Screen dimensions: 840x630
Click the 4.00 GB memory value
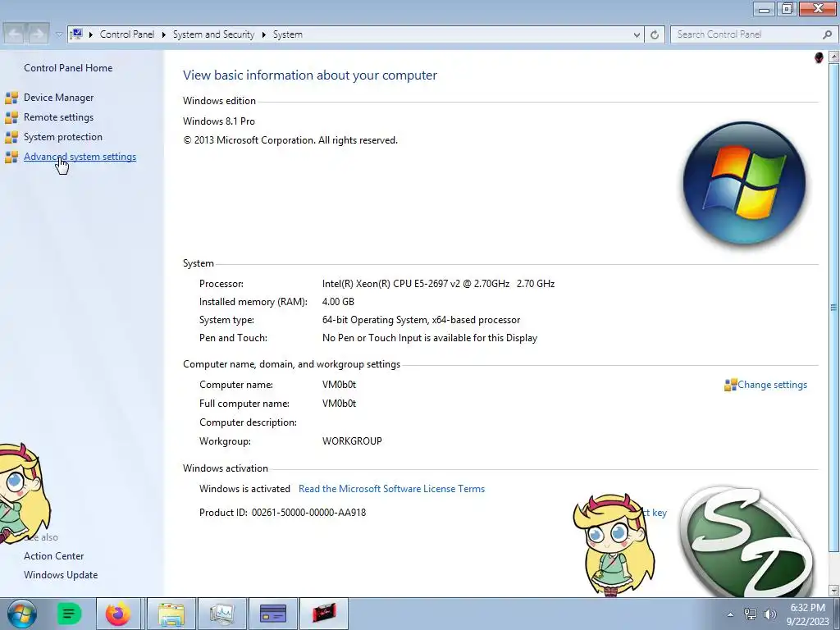tap(338, 302)
